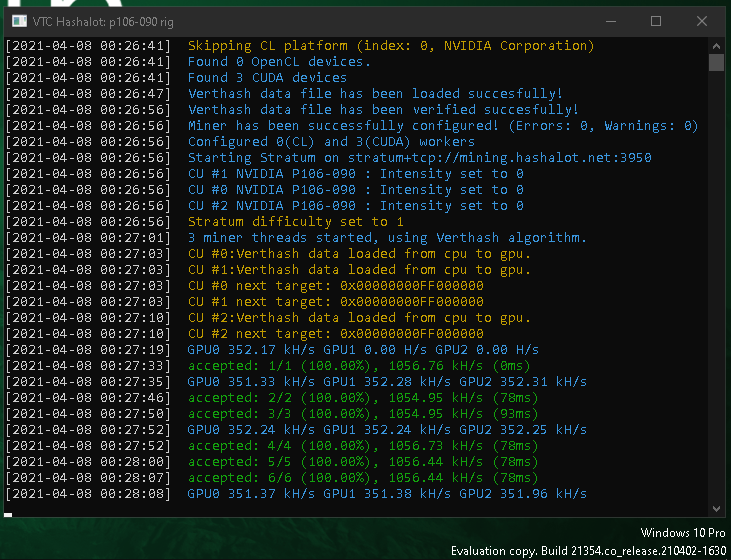The image size is (731, 560).
Task: Click 'CU #0 NVIDIA P106-090 : Intensity set to 0'
Action: pos(355,189)
